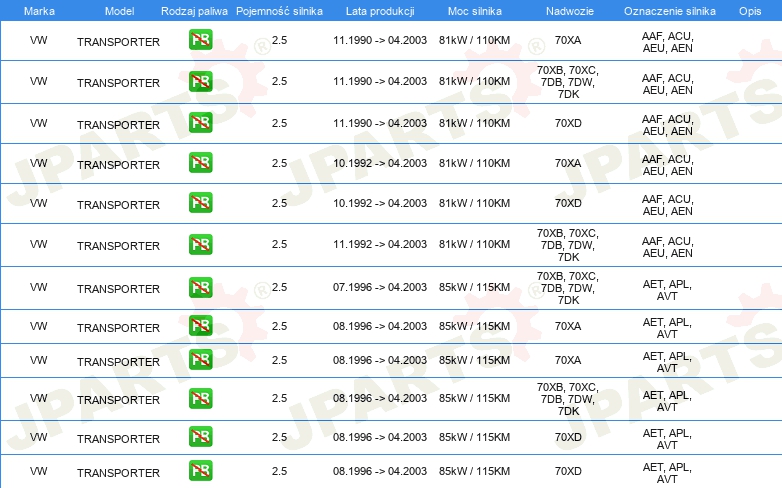Click '85kW / 115KM' in the 07.1996 row

click(x=475, y=287)
